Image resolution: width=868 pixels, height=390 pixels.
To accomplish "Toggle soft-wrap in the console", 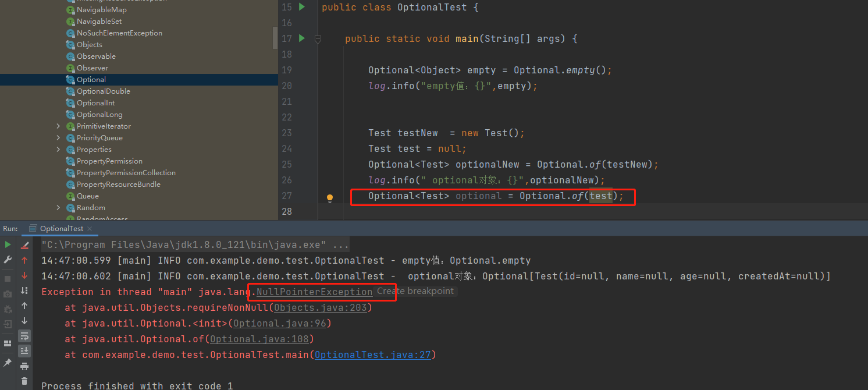I will (24, 336).
